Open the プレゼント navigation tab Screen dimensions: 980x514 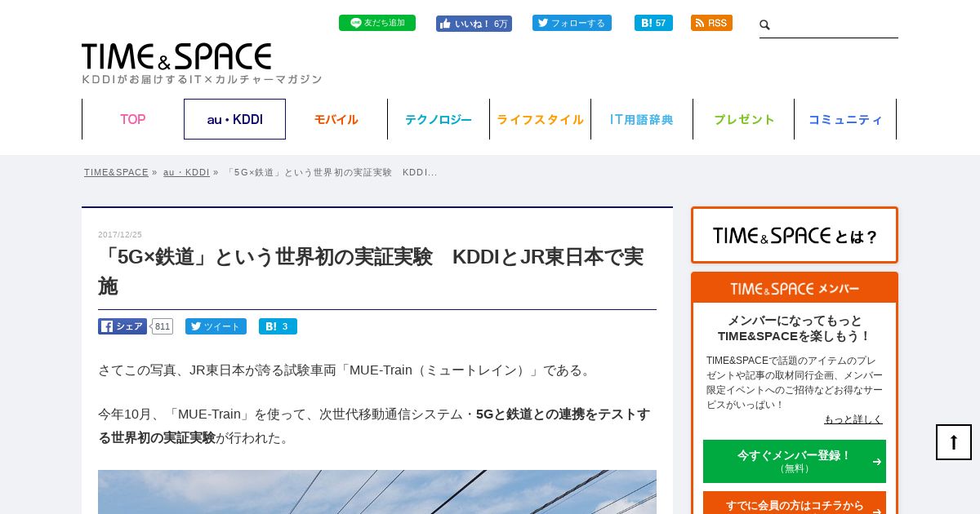point(744,119)
